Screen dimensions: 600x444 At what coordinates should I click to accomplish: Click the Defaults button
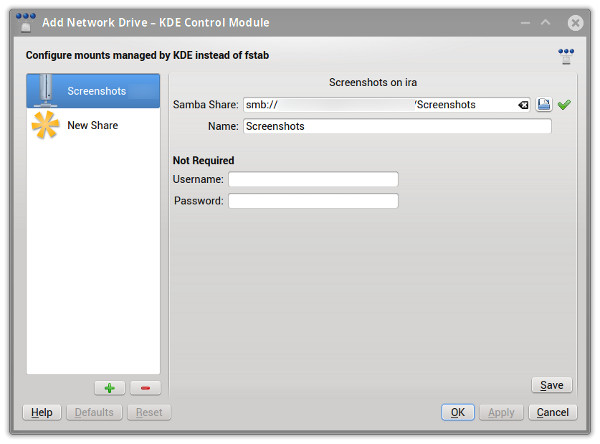pos(94,413)
